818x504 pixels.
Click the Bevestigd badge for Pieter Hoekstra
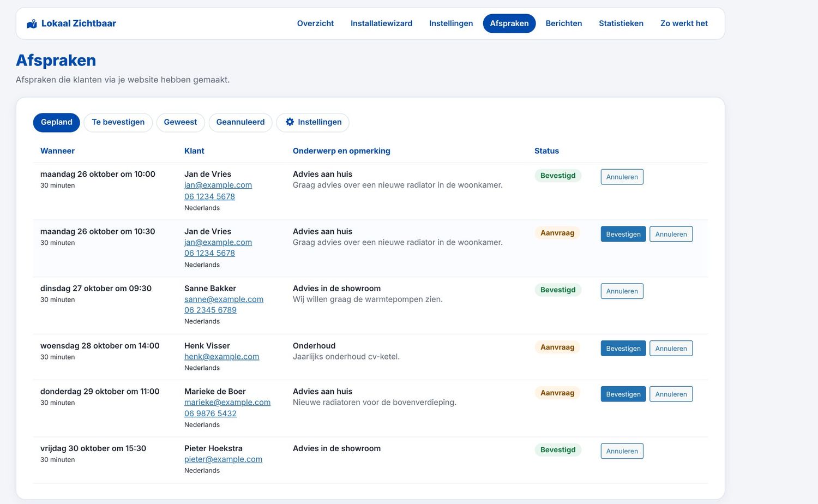[558, 450]
